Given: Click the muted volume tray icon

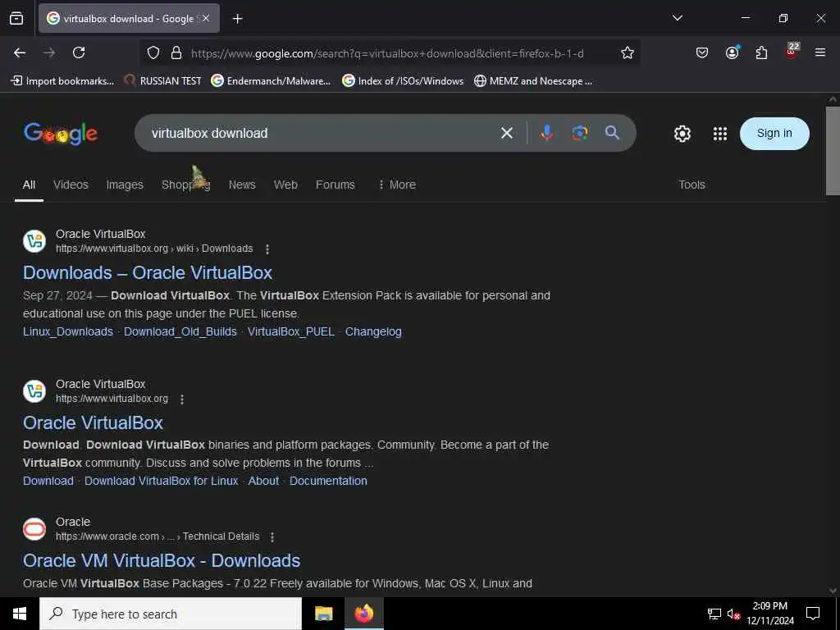Looking at the screenshot, I should pyautogui.click(x=733, y=614).
